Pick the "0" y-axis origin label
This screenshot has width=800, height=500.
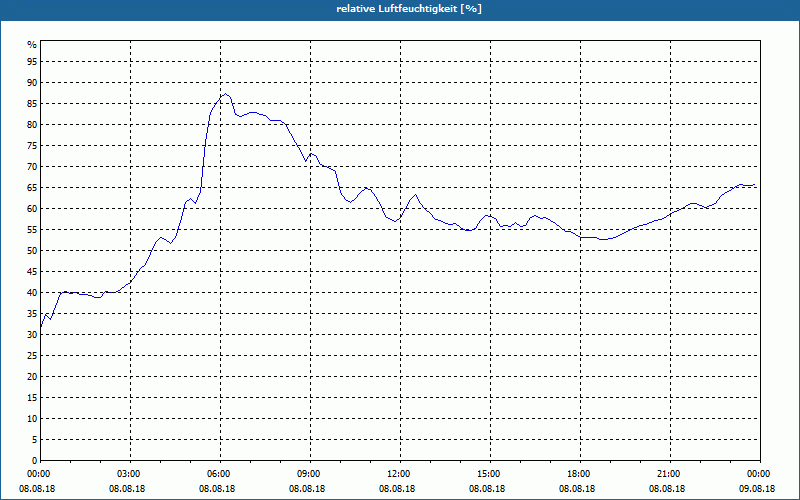tap(34, 461)
